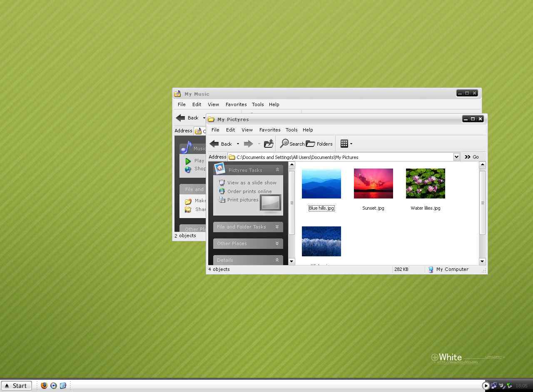
Task: Open Favorites menu in My Music window
Action: pos(236,104)
